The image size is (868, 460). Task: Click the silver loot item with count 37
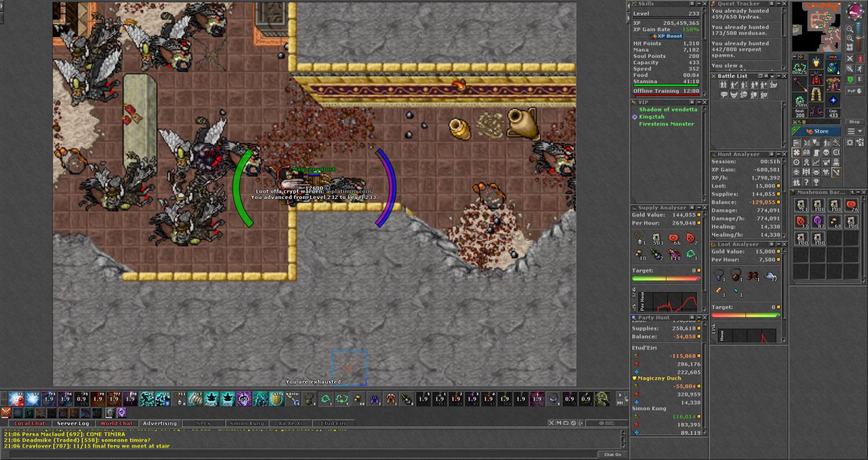(x=771, y=277)
